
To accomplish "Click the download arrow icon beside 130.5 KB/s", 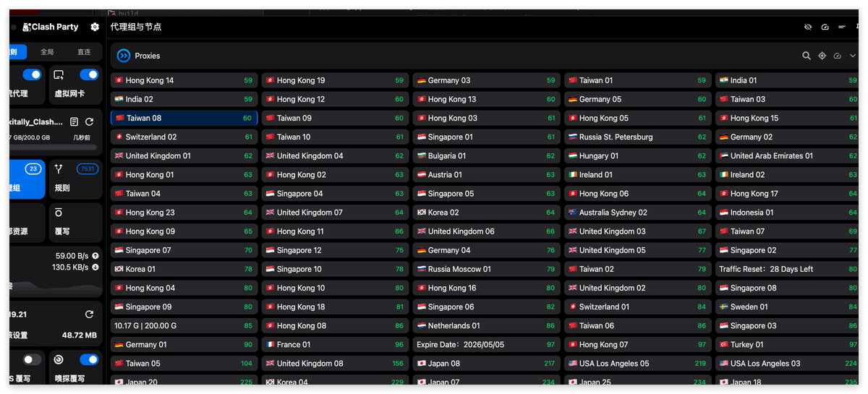I will pos(95,267).
